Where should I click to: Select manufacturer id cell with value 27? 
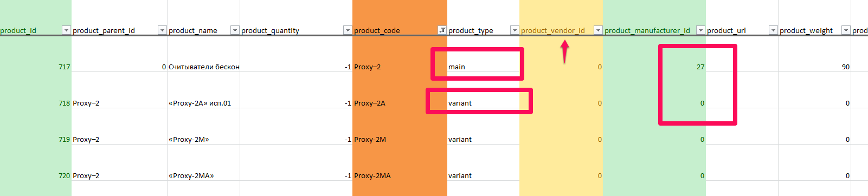654,67
